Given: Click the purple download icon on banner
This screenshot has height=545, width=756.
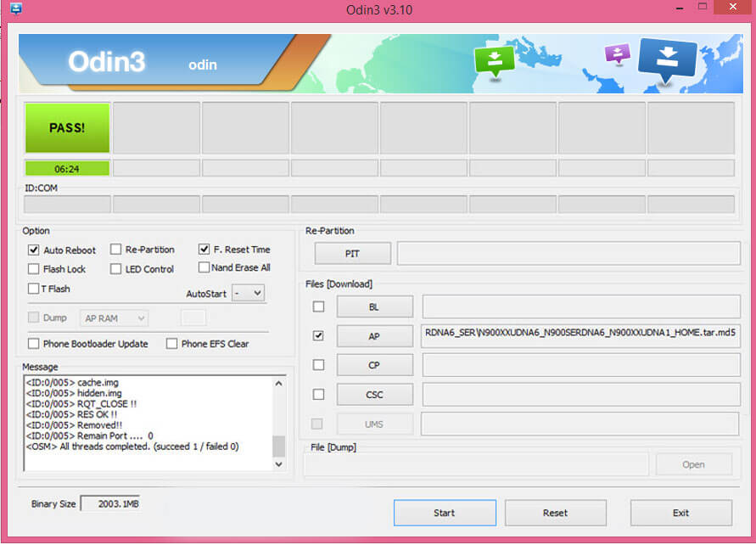Looking at the screenshot, I should click(x=618, y=53).
